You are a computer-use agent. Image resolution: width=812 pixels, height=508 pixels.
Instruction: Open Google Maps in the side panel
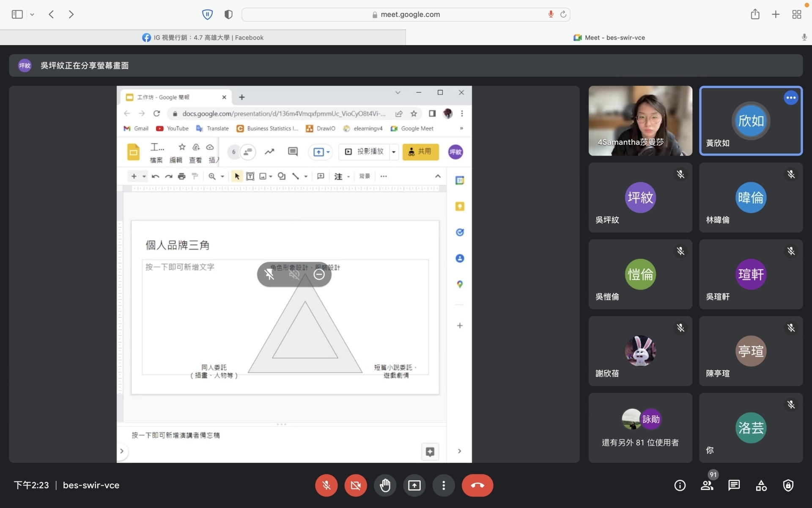tap(460, 284)
